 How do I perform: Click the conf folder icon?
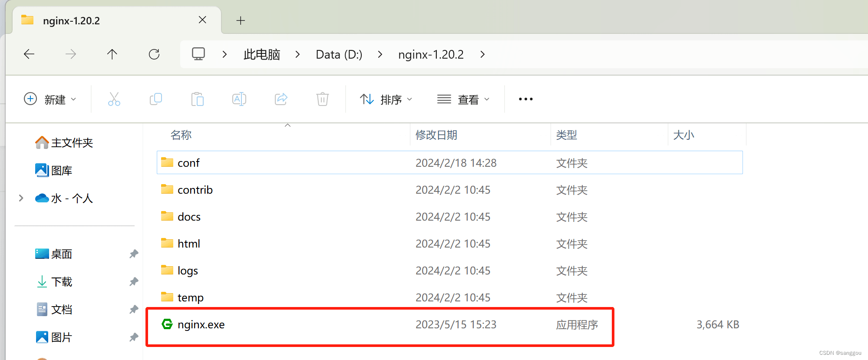coord(167,162)
